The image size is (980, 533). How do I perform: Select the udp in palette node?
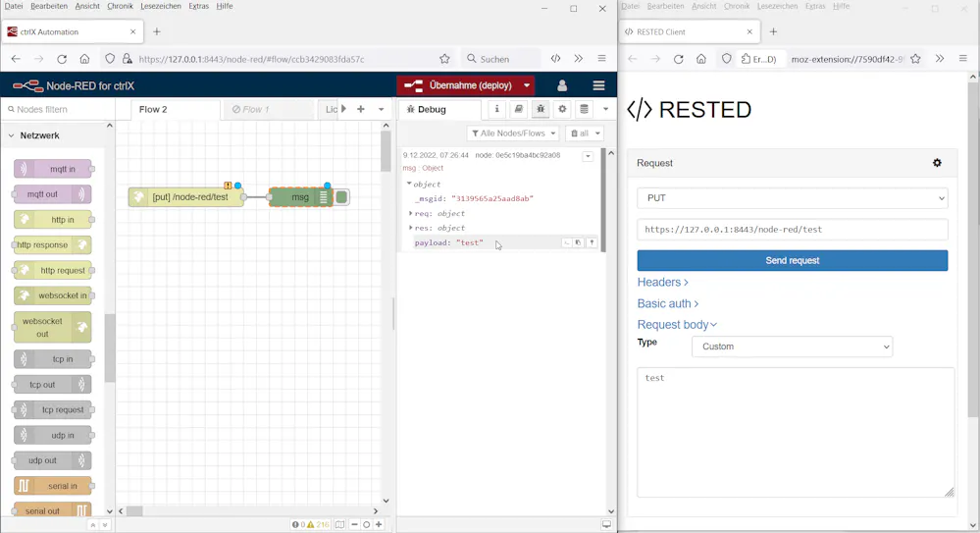pyautogui.click(x=53, y=435)
